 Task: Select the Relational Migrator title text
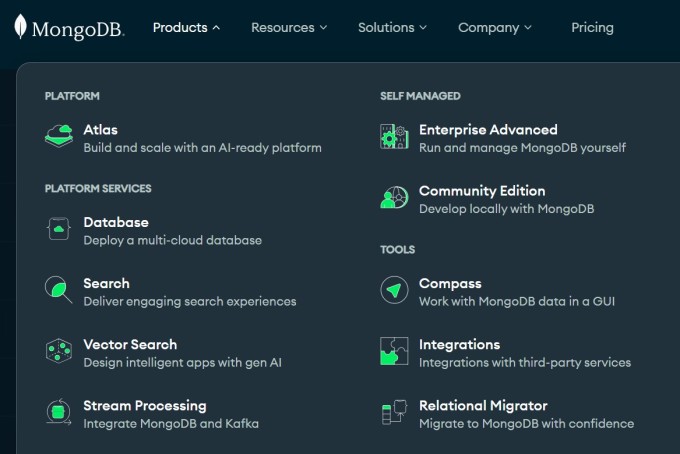483,405
